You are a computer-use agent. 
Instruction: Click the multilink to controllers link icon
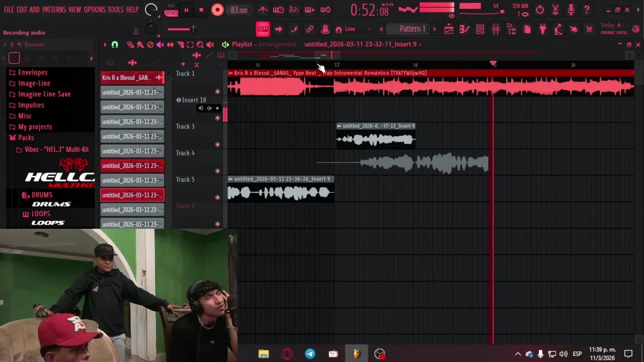[310, 29]
